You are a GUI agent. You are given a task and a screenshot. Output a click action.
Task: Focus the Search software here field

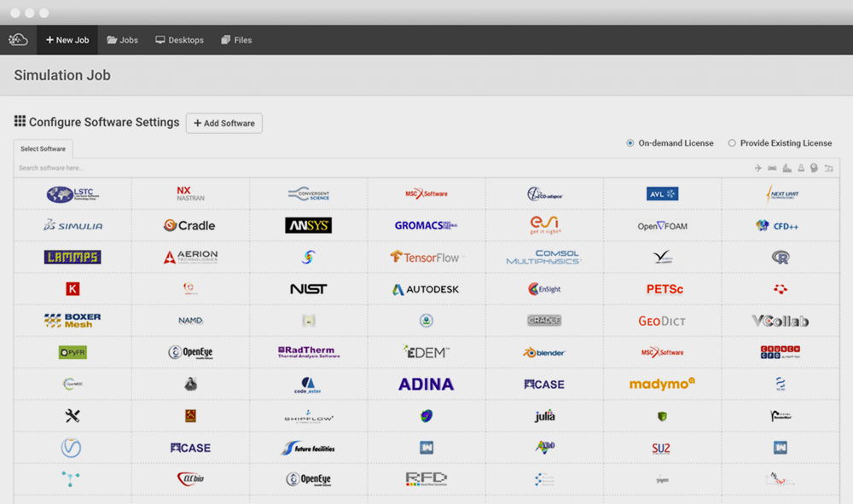(380, 168)
